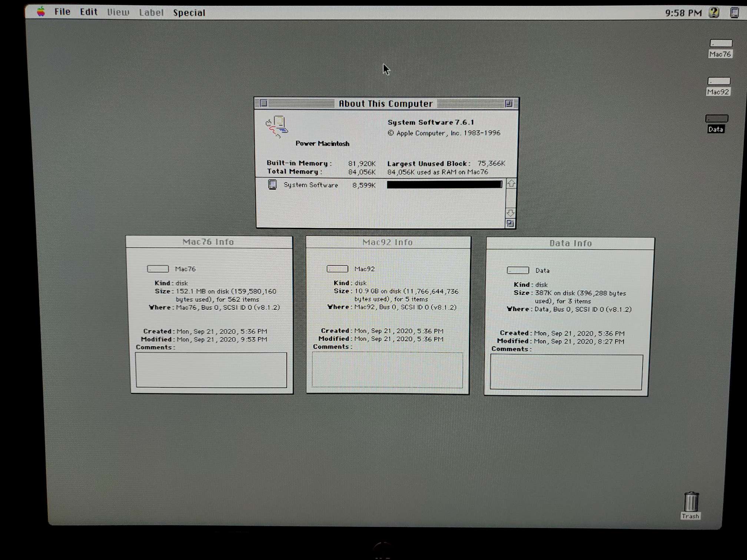Click the System Software memory usage bar
747x560 pixels.
445,184
